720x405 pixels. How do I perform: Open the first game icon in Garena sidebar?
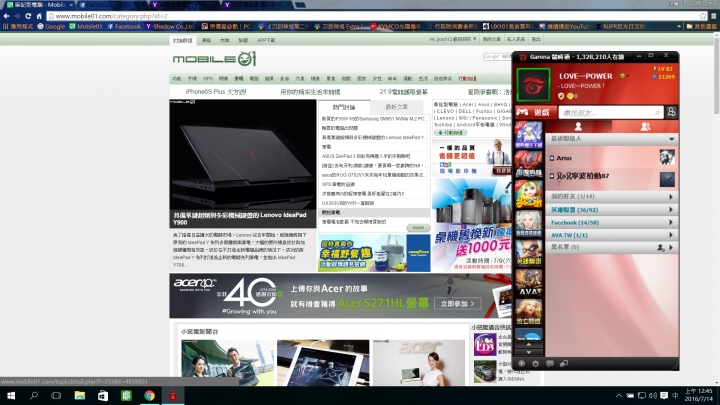529,135
